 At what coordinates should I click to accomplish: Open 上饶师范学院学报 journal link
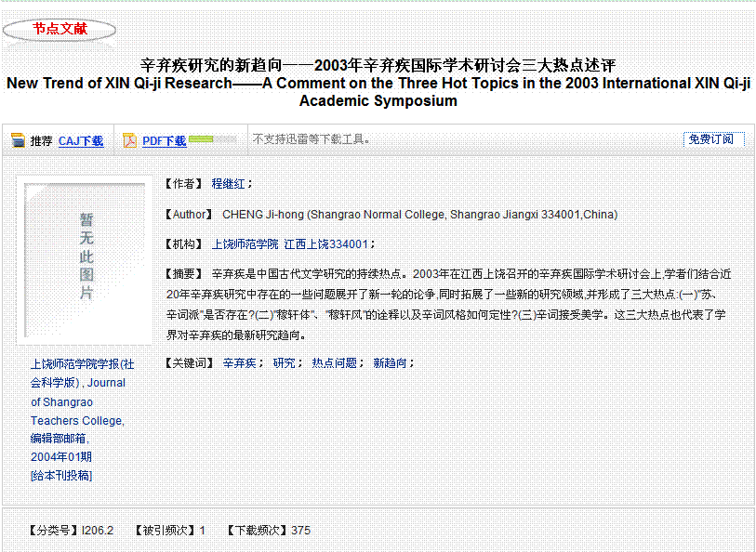tap(82, 374)
